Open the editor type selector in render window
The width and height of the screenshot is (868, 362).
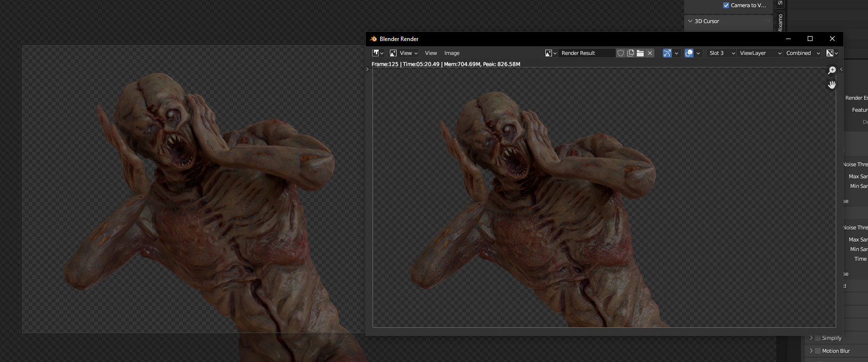pyautogui.click(x=377, y=53)
